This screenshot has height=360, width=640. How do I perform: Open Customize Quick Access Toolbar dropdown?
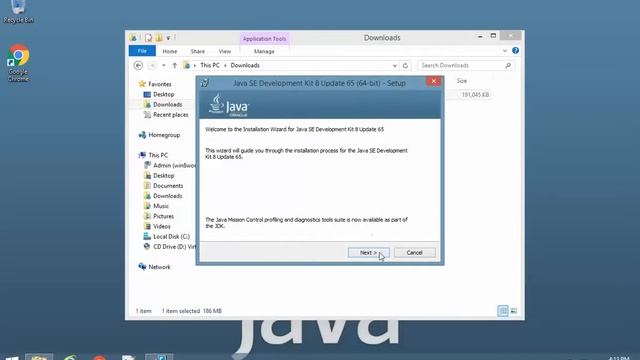pos(168,38)
